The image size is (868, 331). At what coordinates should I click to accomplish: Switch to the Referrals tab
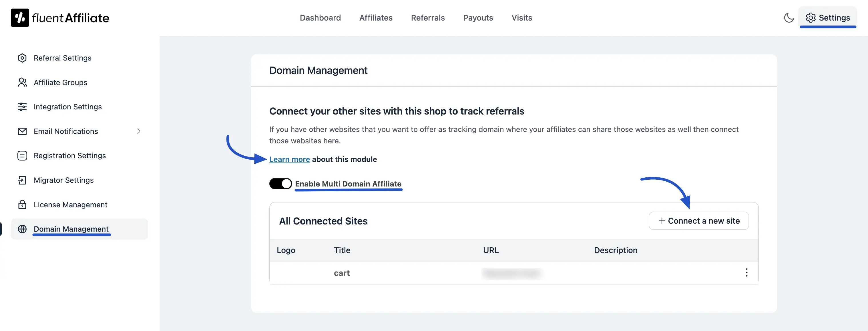point(428,18)
